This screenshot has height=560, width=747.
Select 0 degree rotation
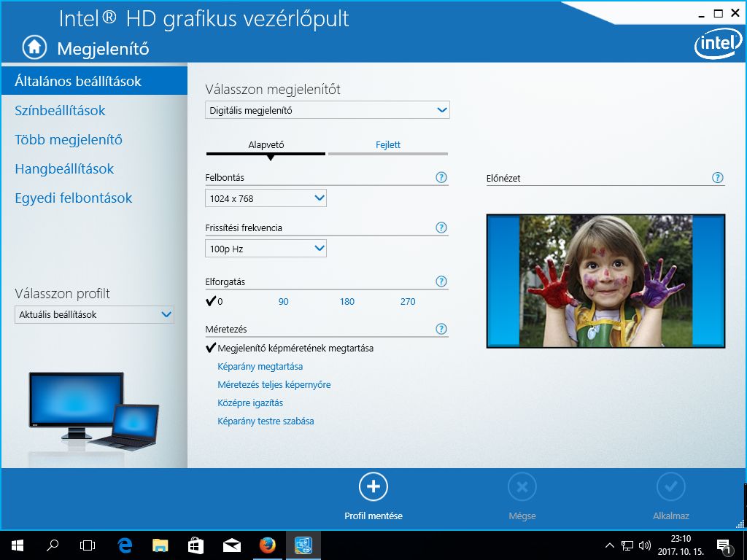pyautogui.click(x=215, y=301)
